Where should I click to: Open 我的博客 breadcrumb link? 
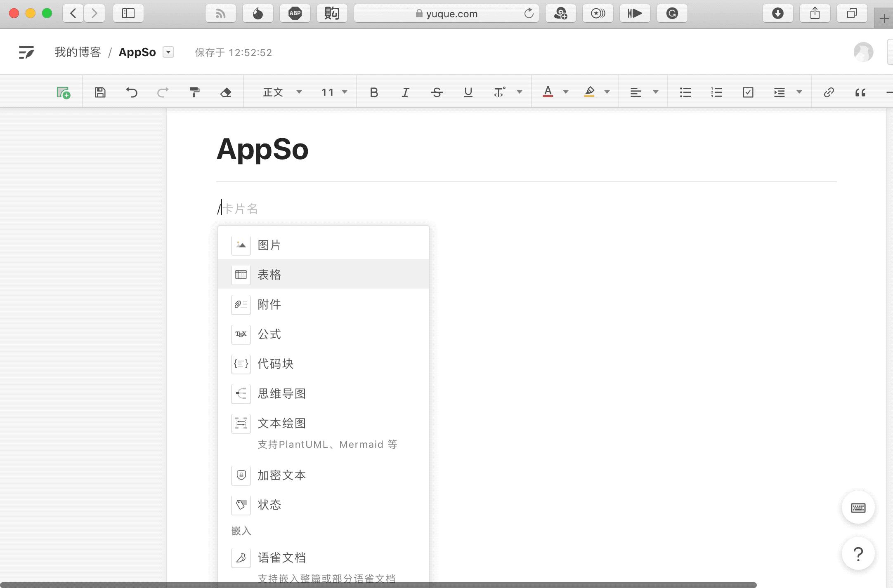coord(78,52)
